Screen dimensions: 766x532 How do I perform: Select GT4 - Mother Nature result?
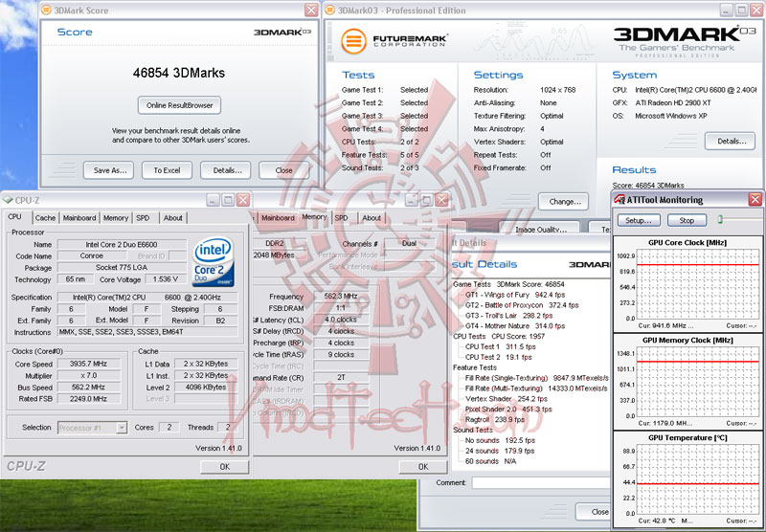click(x=515, y=325)
